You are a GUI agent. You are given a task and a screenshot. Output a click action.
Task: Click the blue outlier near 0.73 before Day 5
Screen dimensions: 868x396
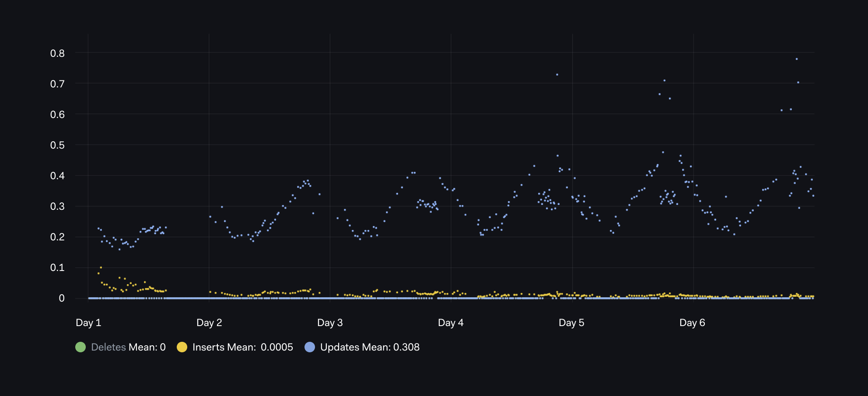[557, 75]
